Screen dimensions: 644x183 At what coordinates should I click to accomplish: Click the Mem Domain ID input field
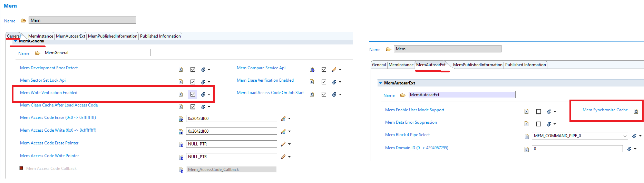pyautogui.click(x=577, y=149)
